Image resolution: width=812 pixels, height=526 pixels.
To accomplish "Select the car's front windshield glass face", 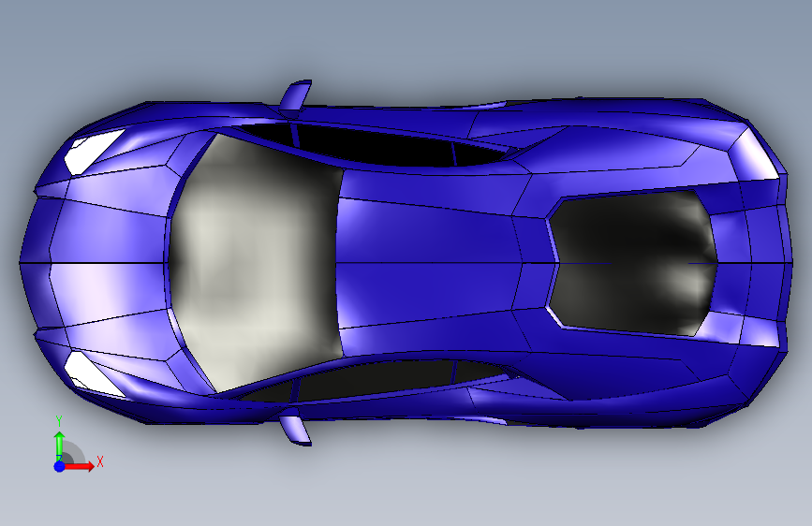I will [x=255, y=263].
